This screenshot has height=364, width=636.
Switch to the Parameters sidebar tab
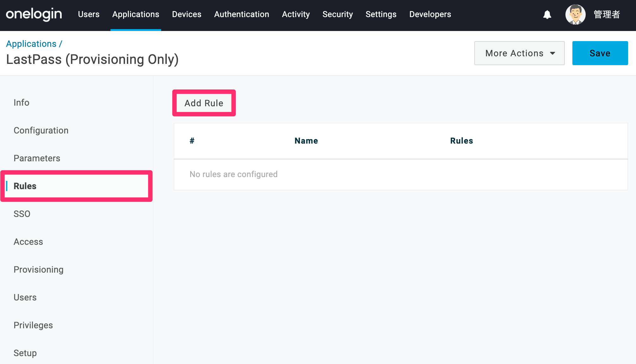pos(37,158)
